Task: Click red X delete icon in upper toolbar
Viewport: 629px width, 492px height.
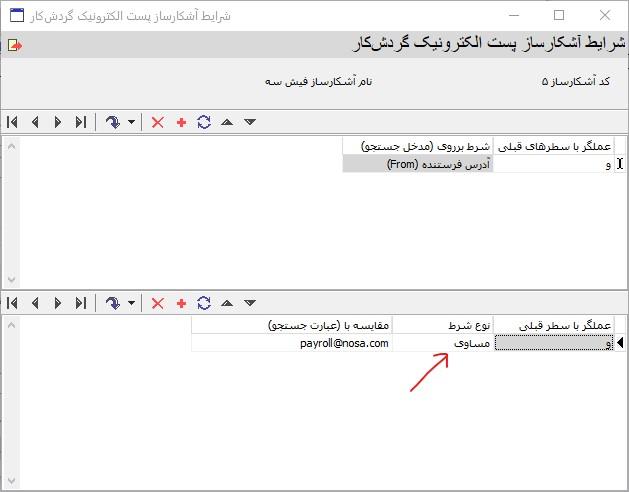Action: point(157,122)
